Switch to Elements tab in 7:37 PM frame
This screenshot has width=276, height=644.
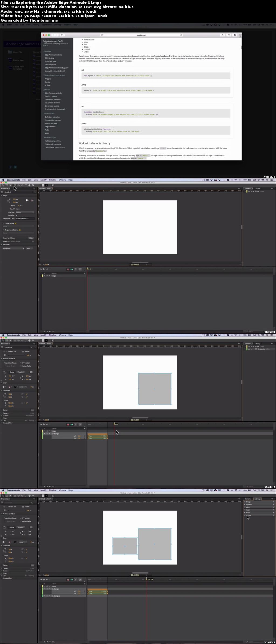(248, 499)
